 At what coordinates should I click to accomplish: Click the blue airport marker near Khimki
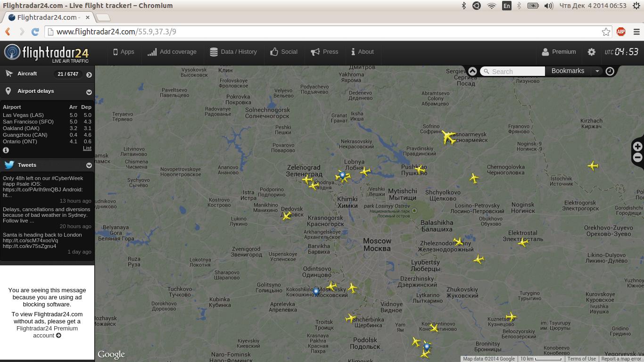pos(343,176)
